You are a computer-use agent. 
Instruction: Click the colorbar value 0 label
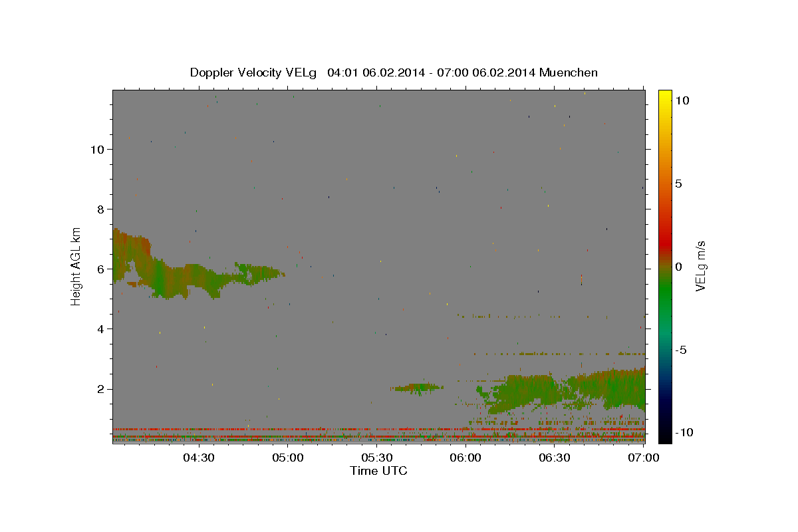point(678,267)
